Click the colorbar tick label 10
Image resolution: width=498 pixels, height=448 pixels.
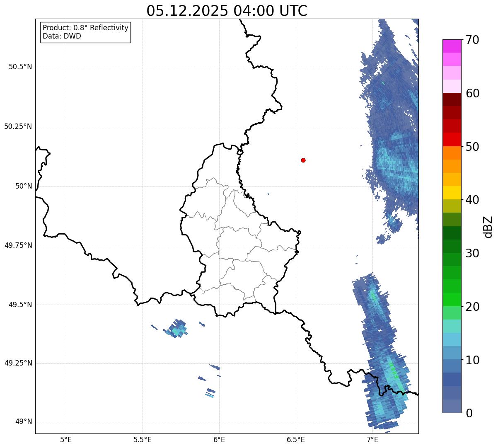coord(472,360)
